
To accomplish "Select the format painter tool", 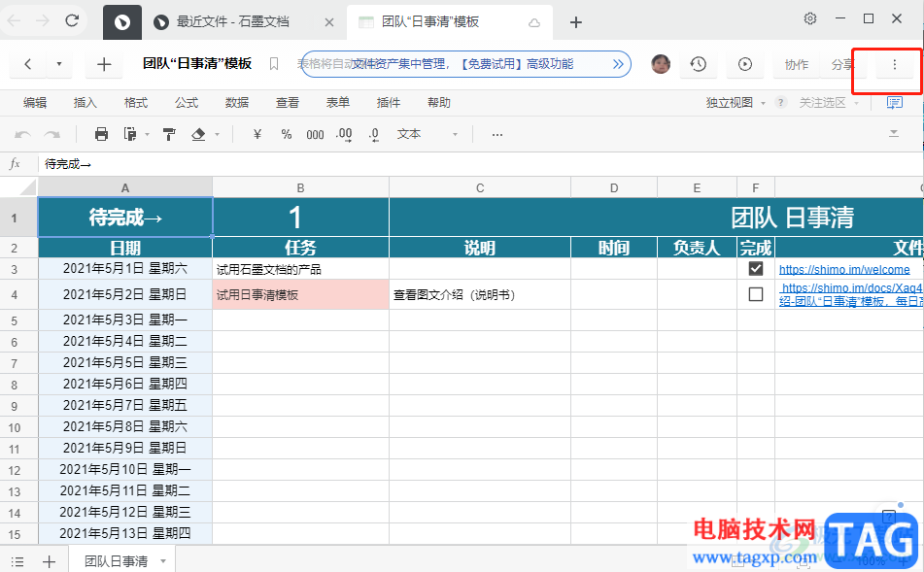I will [x=169, y=134].
